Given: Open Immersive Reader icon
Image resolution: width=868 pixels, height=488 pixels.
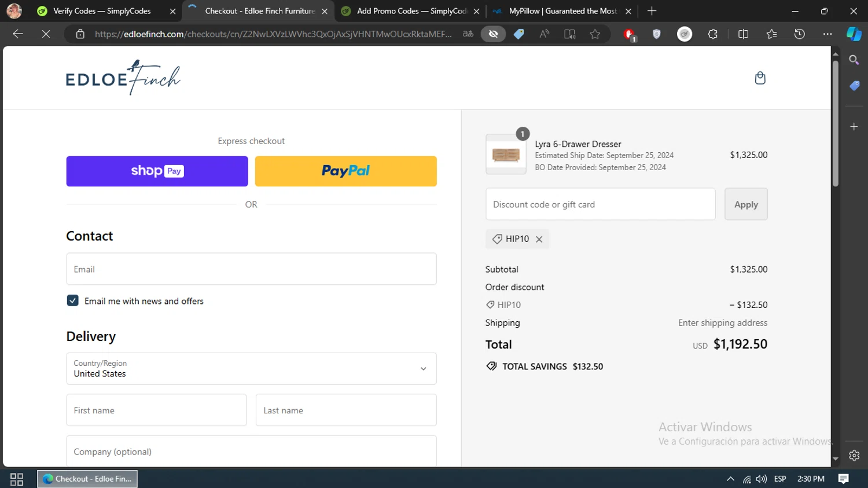Looking at the screenshot, I should coord(570,34).
